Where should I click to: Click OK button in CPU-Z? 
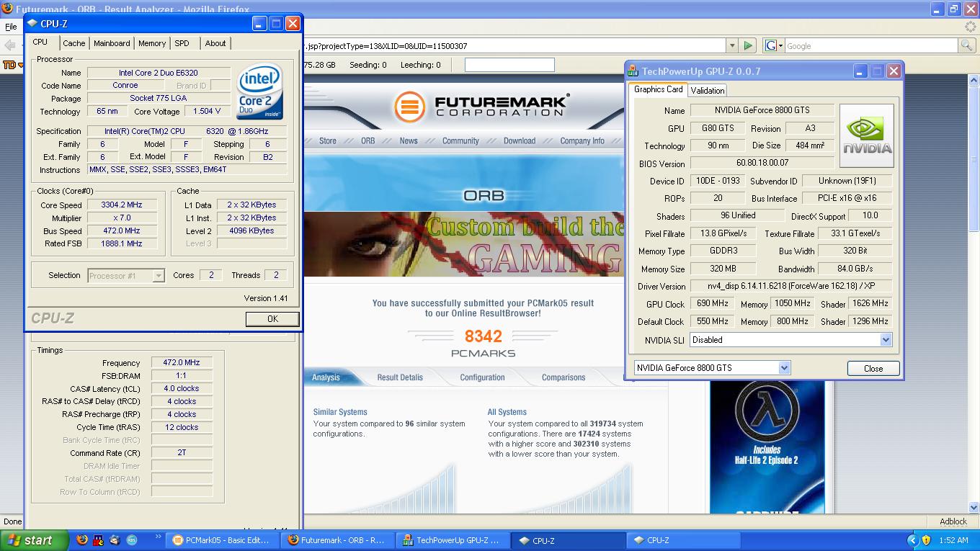[x=272, y=318]
